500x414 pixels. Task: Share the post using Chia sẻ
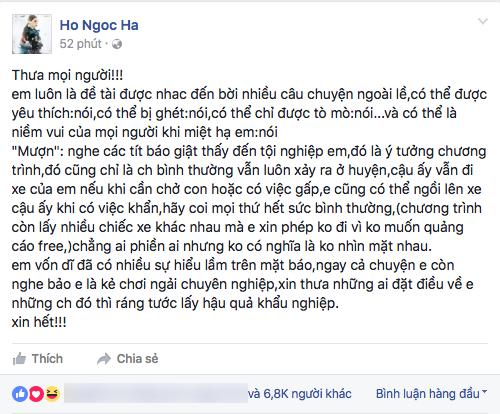[x=137, y=359]
